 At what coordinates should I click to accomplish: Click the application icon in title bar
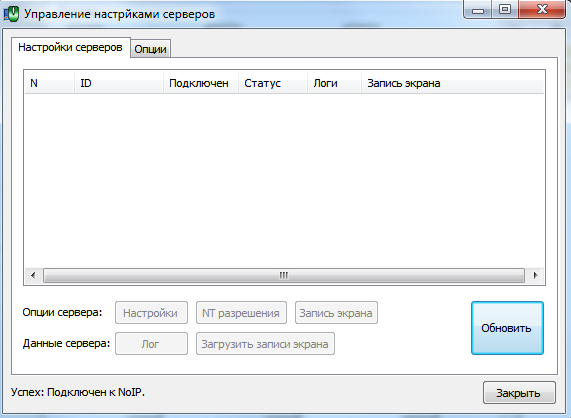[x=11, y=14]
